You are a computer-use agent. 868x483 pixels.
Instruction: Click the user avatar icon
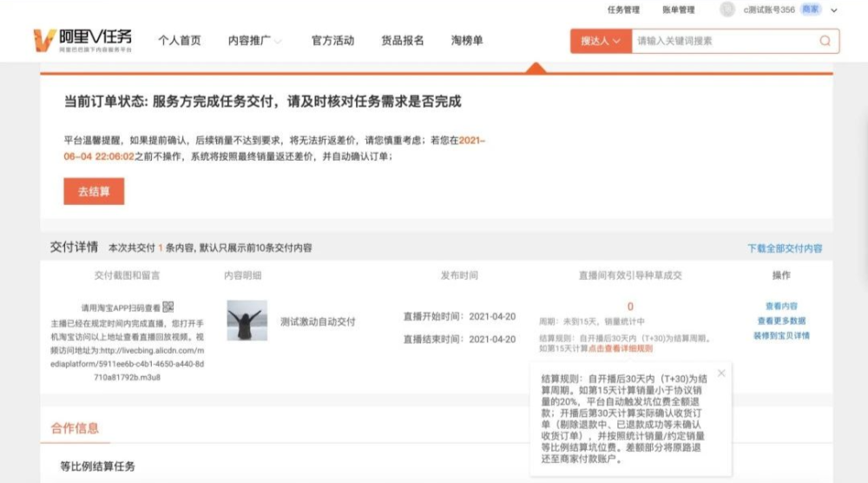pyautogui.click(x=727, y=10)
